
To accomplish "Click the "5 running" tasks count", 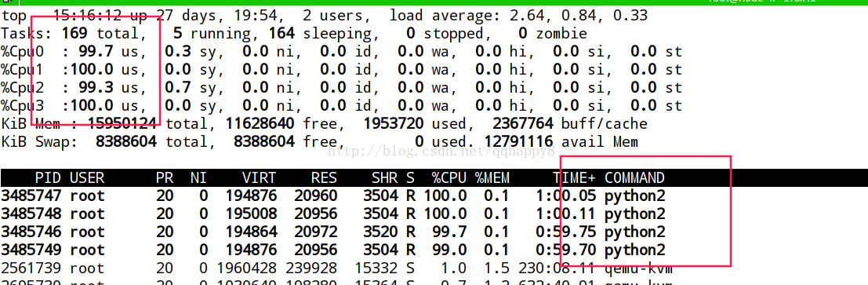I will click(214, 35).
